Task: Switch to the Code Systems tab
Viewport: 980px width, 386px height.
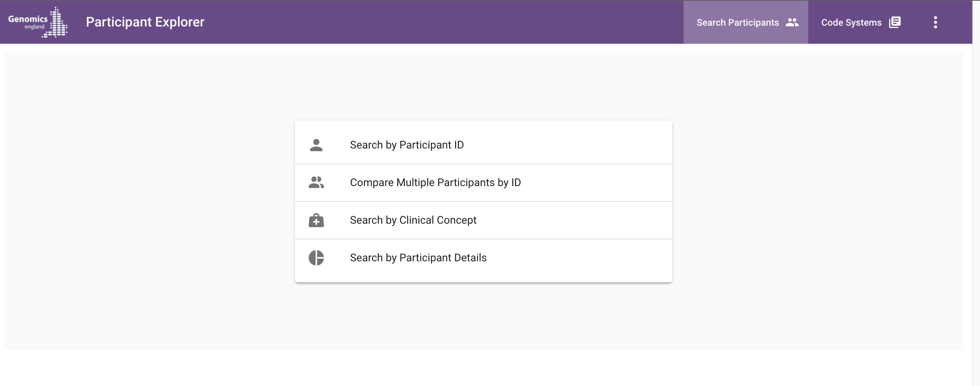Action: [861, 22]
